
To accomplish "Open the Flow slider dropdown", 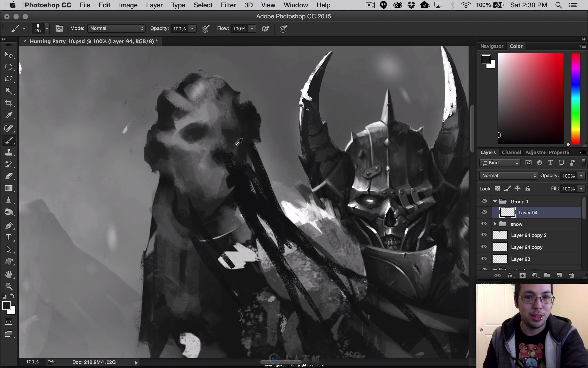I will pos(252,29).
